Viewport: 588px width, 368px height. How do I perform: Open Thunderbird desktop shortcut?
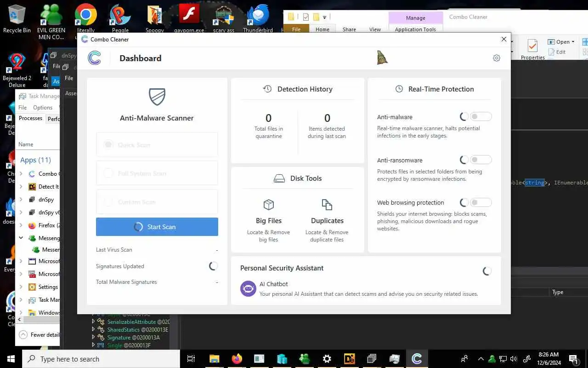coord(258,19)
